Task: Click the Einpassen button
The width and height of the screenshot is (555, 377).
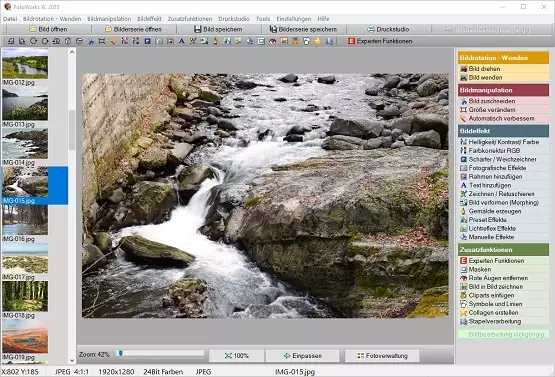Action: point(302,355)
